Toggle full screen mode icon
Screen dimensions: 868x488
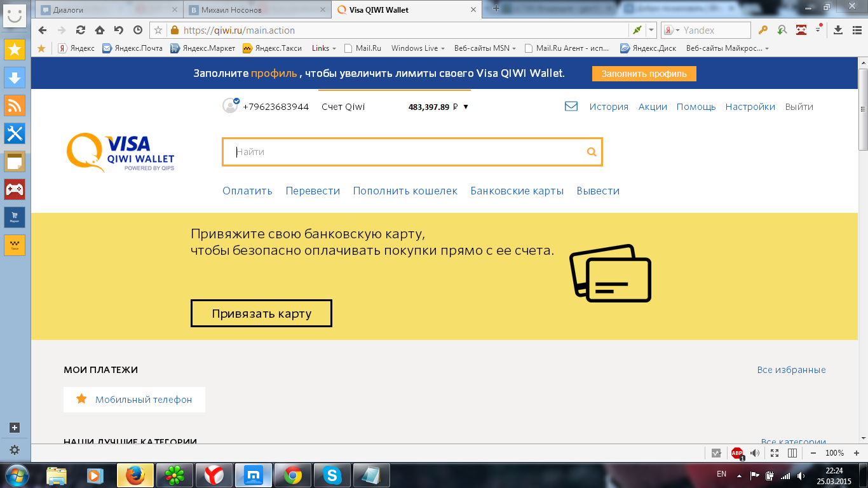click(x=775, y=453)
